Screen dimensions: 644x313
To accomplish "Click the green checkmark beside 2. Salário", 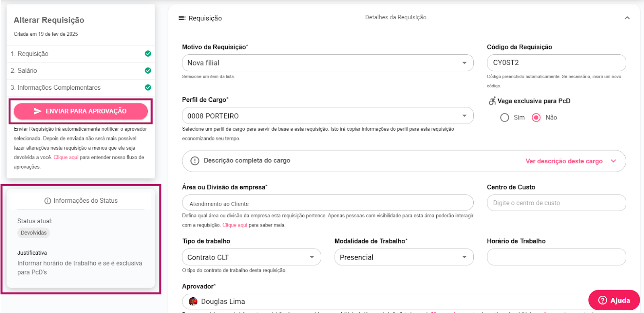I will pyautogui.click(x=148, y=70).
